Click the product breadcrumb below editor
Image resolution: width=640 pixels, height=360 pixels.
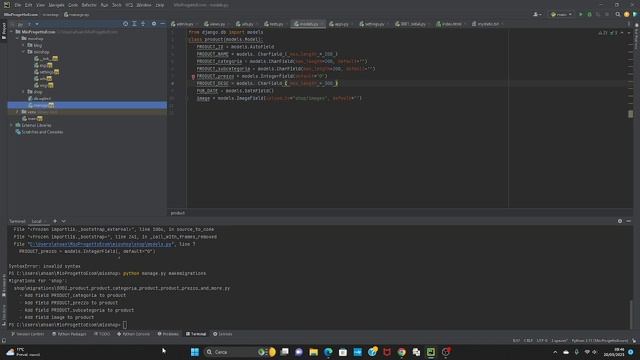tap(178, 213)
